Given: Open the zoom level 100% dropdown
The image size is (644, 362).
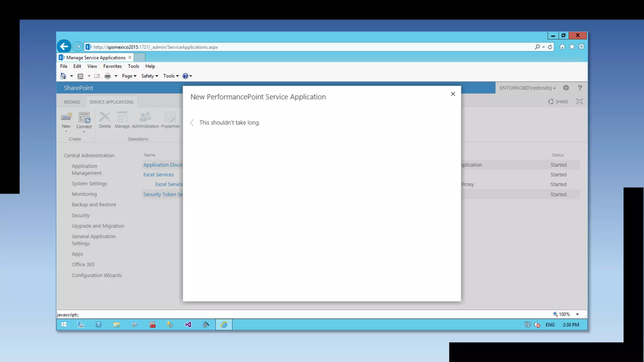Looking at the screenshot, I should point(577,314).
